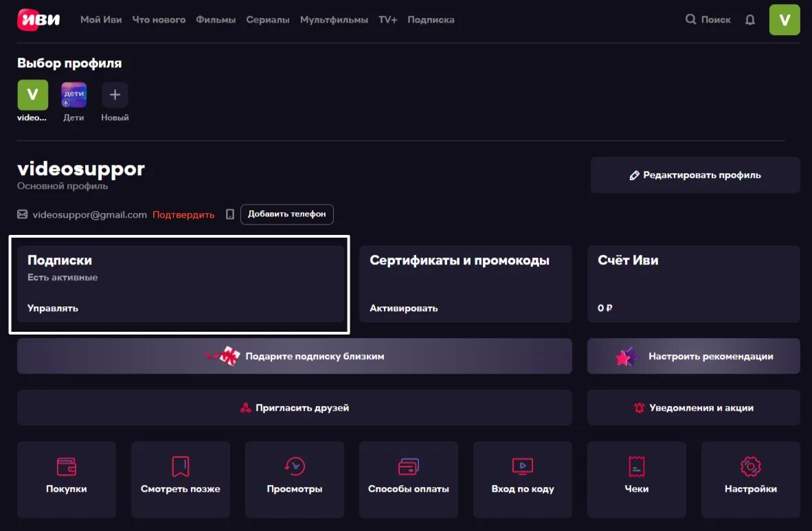Open Чеки receipts tile
812x531 pixels.
(x=636, y=479)
